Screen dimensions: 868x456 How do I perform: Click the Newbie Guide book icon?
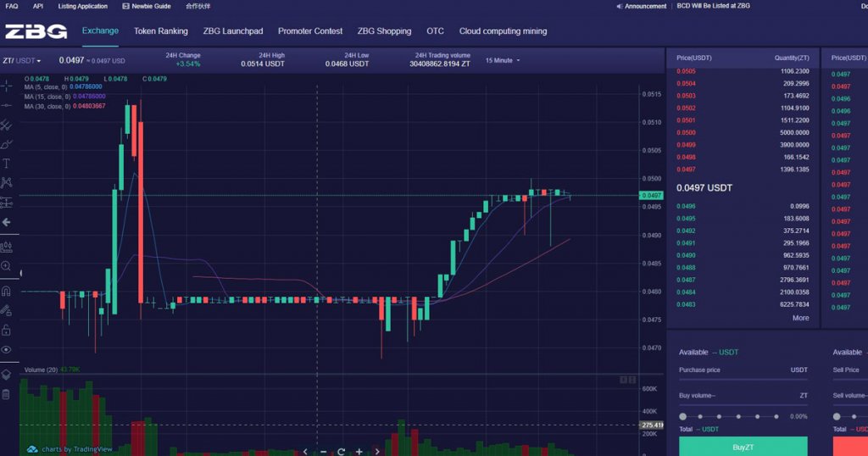125,6
